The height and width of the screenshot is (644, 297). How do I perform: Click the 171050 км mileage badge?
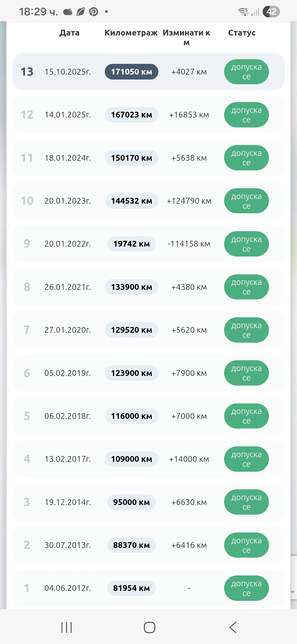pos(131,72)
